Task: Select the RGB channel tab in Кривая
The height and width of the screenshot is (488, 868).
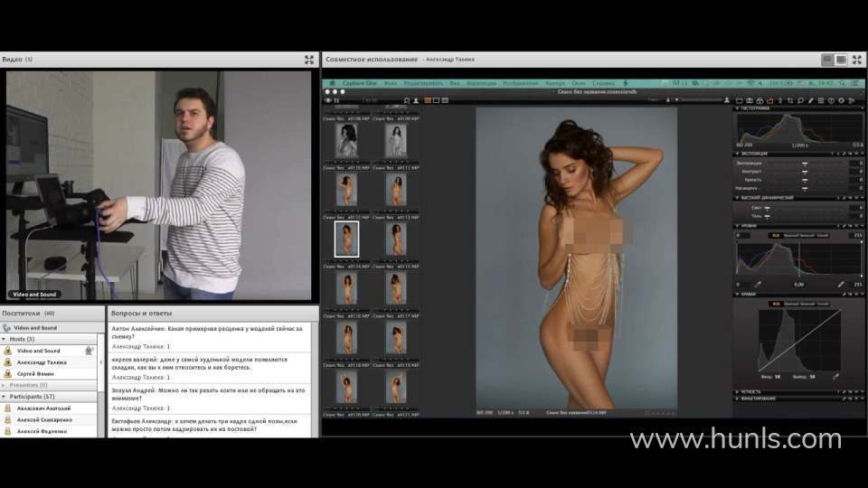Action: click(776, 304)
